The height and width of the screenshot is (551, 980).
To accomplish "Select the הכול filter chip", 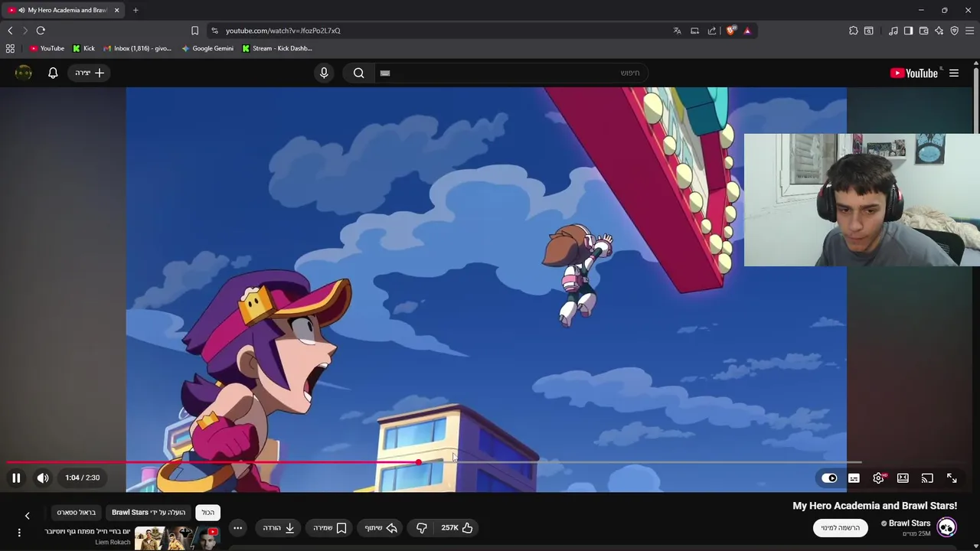I will point(208,512).
